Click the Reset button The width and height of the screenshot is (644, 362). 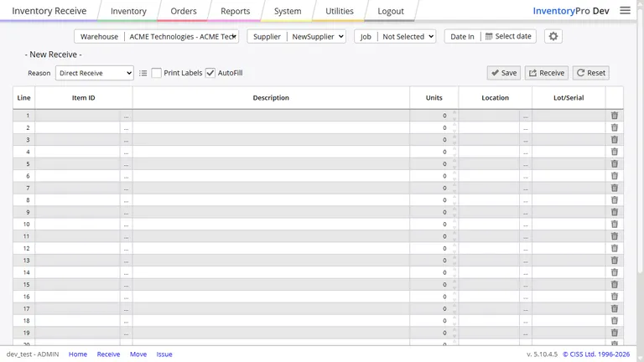coord(590,73)
